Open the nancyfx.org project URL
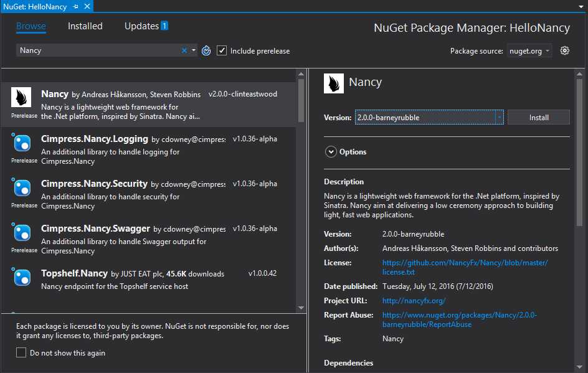This screenshot has width=588, height=373. coord(414,301)
